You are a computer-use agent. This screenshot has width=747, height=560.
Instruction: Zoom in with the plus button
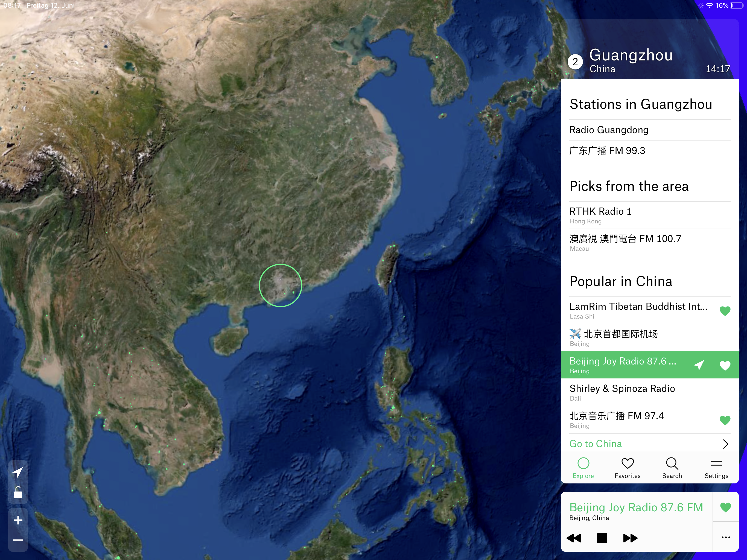18,520
